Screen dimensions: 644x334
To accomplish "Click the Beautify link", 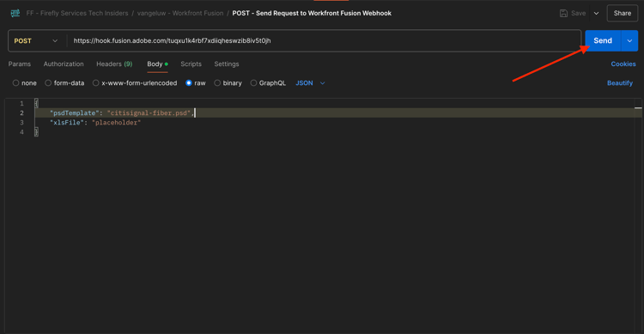I will (x=620, y=83).
